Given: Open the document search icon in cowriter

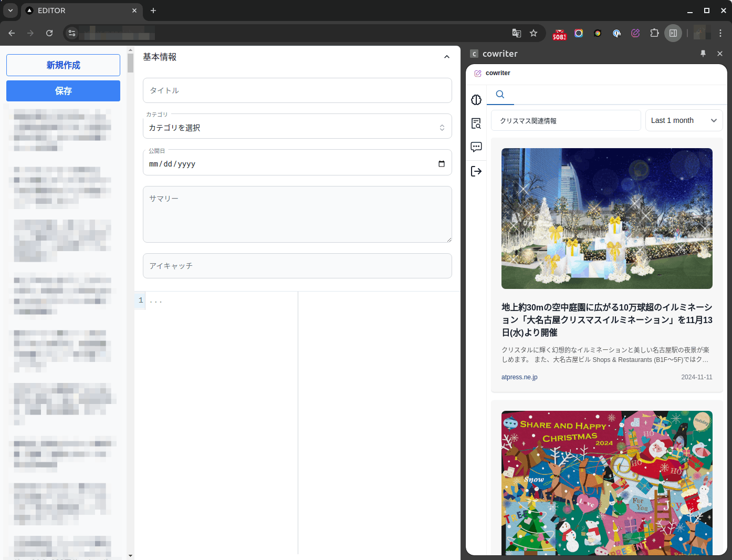Looking at the screenshot, I should [x=476, y=123].
